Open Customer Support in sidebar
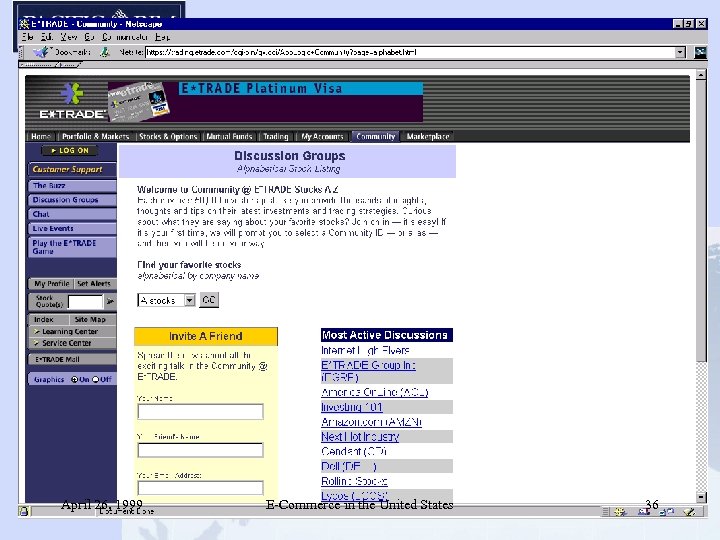The width and height of the screenshot is (720, 540). (72, 169)
